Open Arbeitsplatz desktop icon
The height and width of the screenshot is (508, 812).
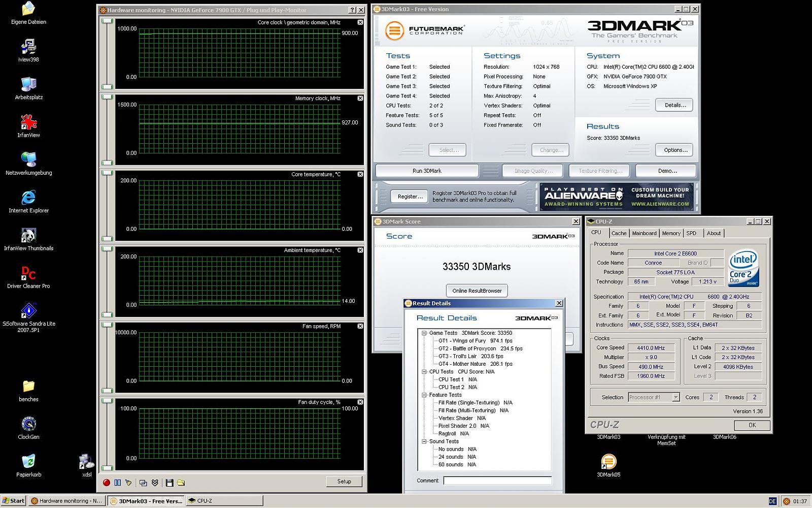28,88
